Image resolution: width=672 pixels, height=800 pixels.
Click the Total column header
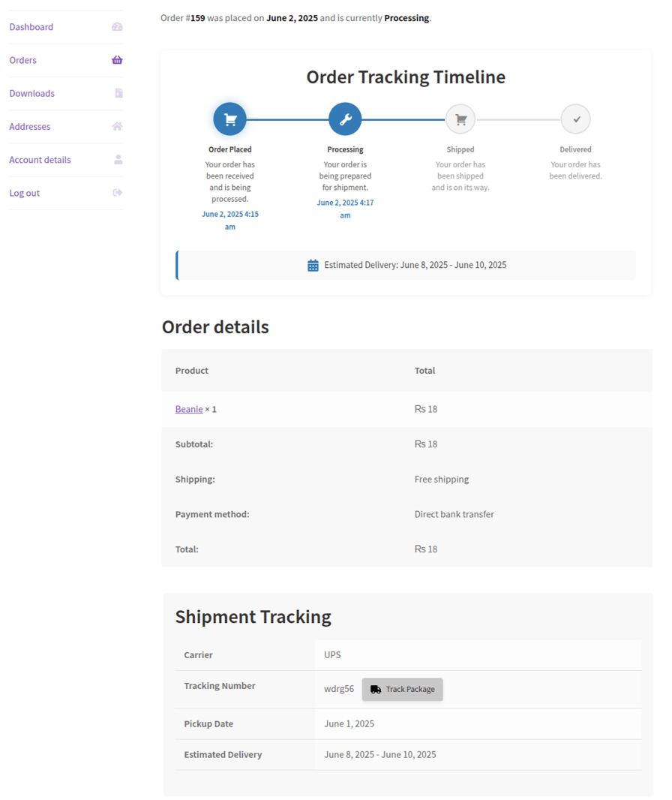424,371
